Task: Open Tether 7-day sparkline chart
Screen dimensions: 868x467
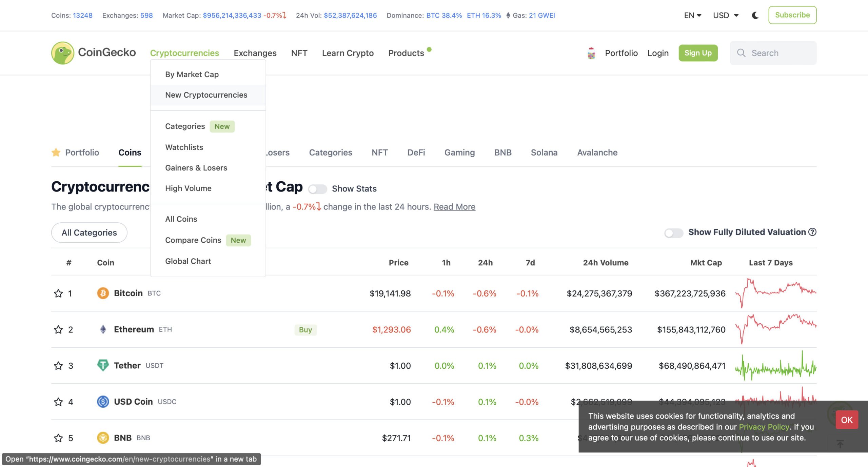Action: coord(776,366)
